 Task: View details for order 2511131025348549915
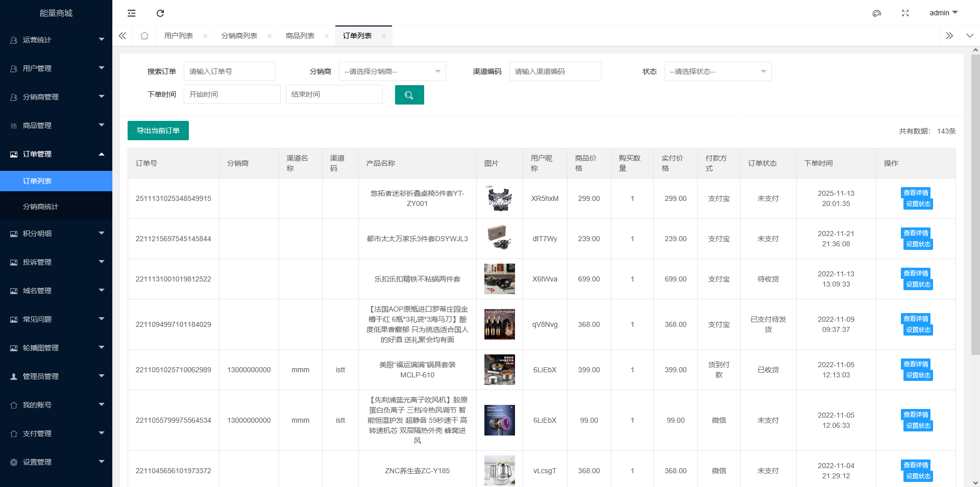pyautogui.click(x=916, y=193)
